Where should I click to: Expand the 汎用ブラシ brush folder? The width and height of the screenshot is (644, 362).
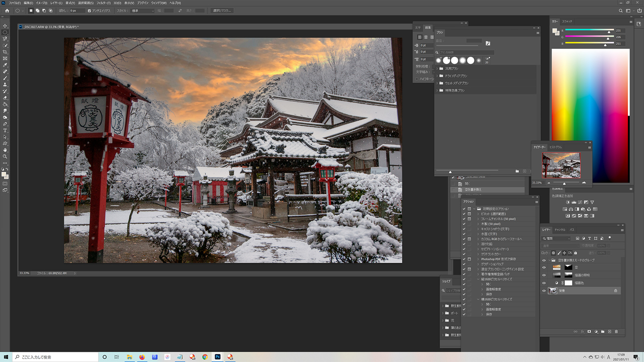[x=437, y=68]
